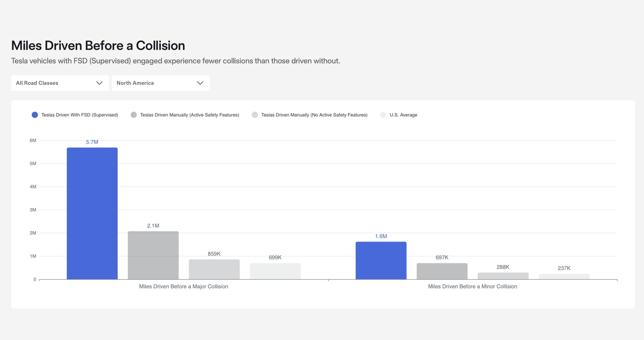Select the 1.6M FSD minor collision bar

tap(381, 260)
